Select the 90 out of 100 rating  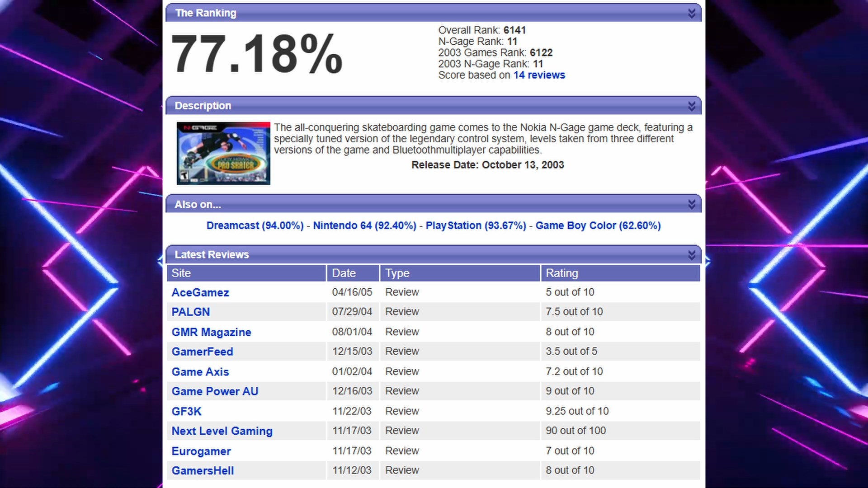(576, 431)
